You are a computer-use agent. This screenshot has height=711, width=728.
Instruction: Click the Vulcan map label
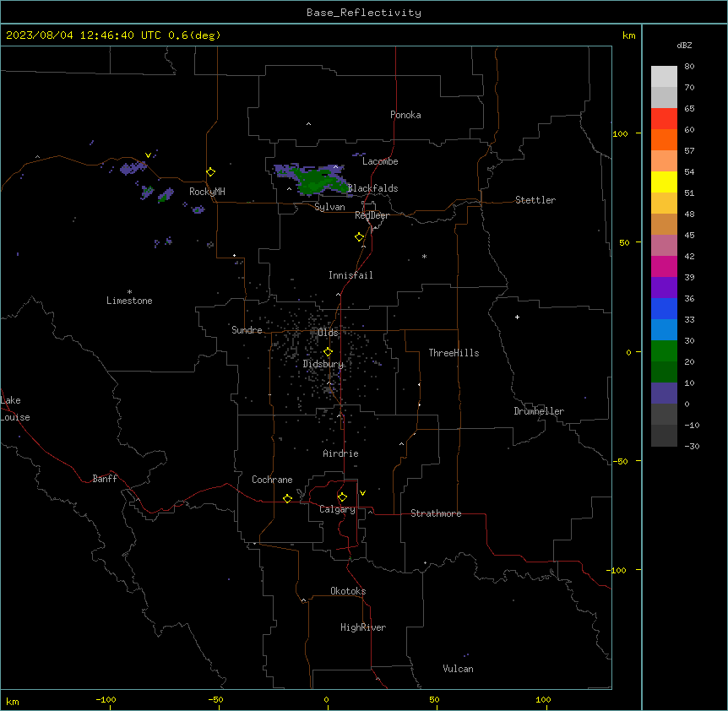point(458,669)
